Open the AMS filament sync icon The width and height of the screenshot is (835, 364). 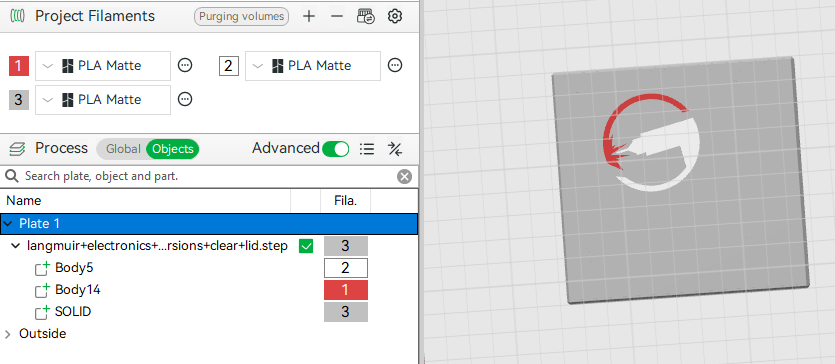pos(366,16)
